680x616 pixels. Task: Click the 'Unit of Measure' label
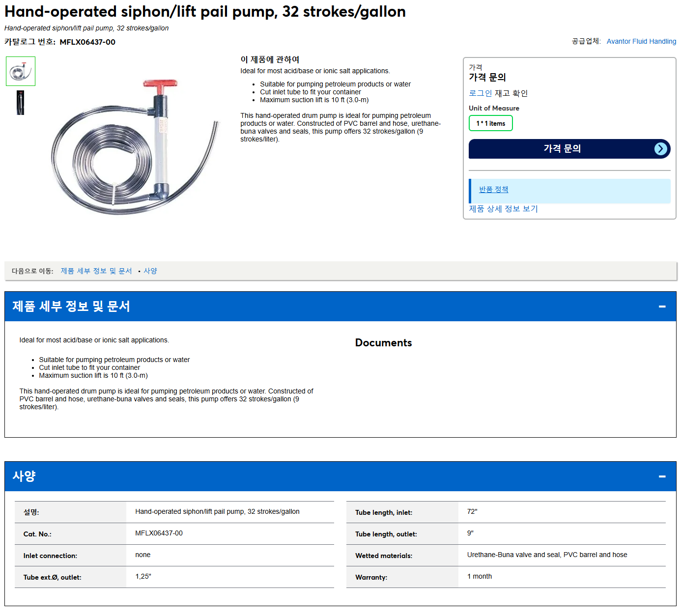[494, 108]
